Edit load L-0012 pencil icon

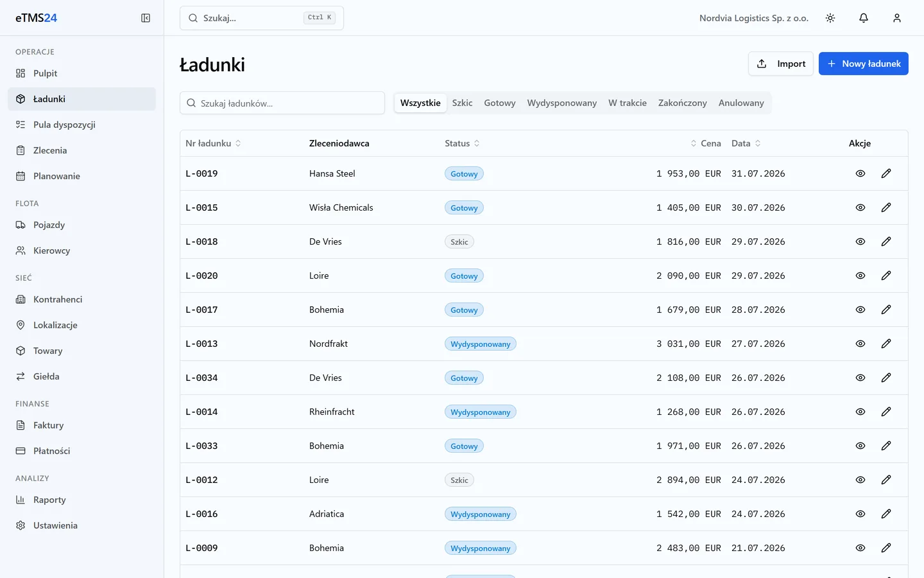[886, 480]
